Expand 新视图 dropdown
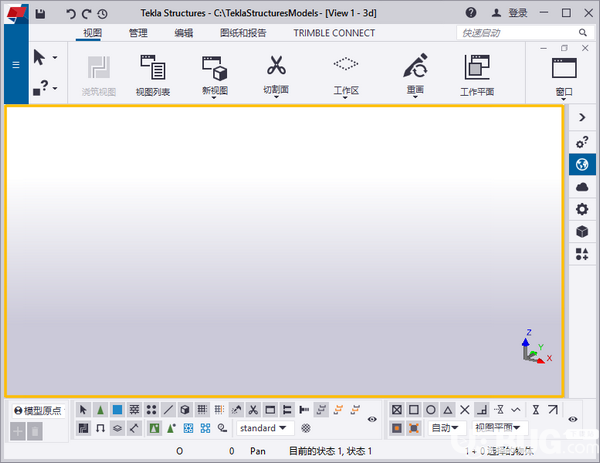The width and height of the screenshot is (600, 463). pyautogui.click(x=214, y=98)
